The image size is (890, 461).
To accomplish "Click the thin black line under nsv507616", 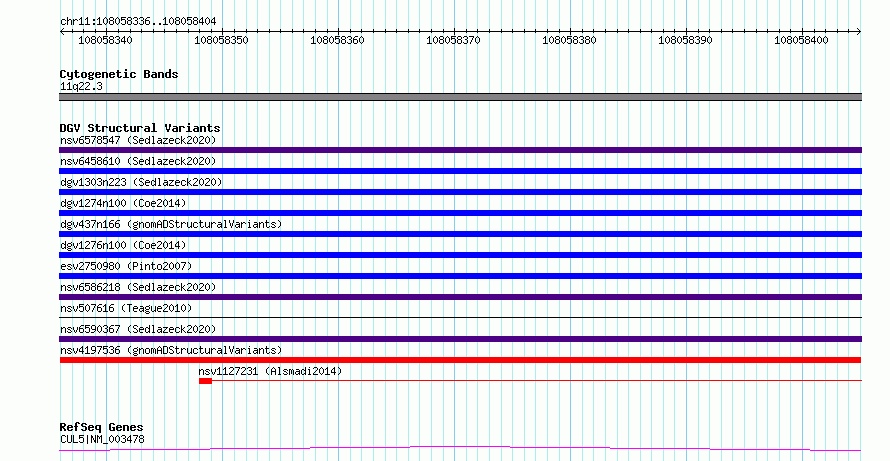I will point(460,318).
